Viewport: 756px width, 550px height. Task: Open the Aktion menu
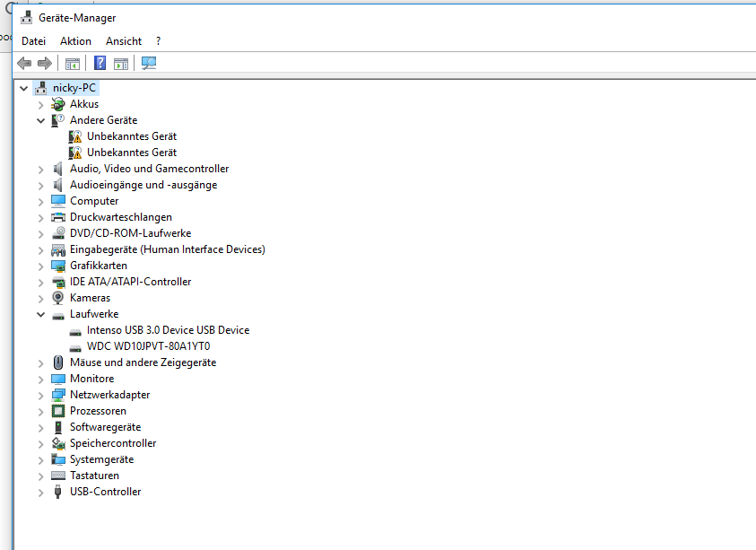coord(75,41)
